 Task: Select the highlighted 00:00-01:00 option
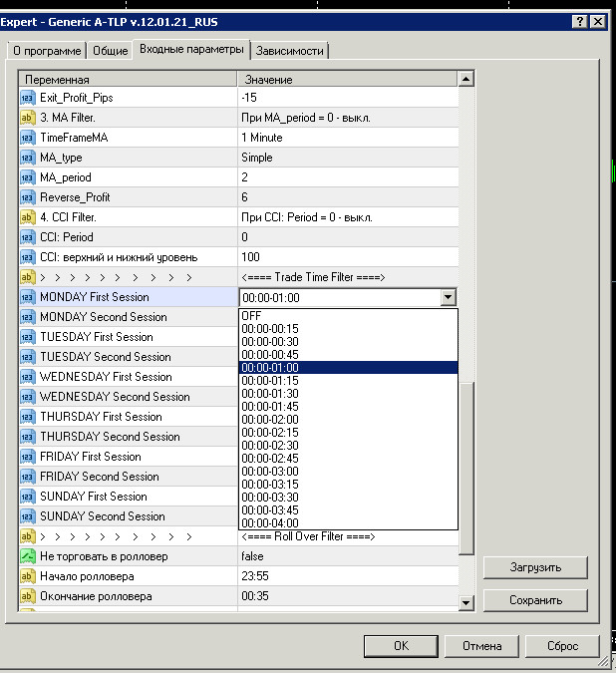click(x=348, y=368)
